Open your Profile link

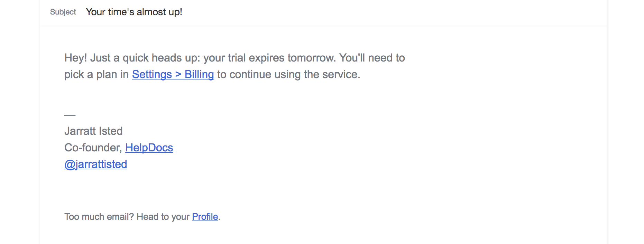[x=204, y=217]
